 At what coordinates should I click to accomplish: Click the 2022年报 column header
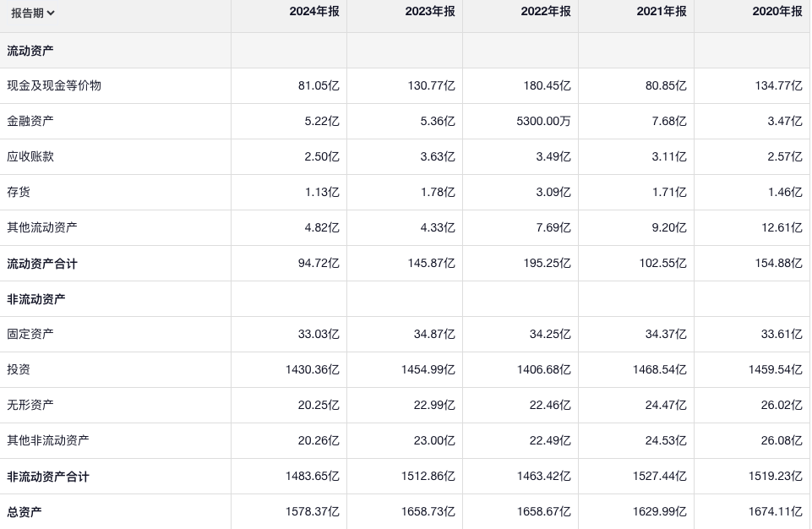[x=545, y=12]
